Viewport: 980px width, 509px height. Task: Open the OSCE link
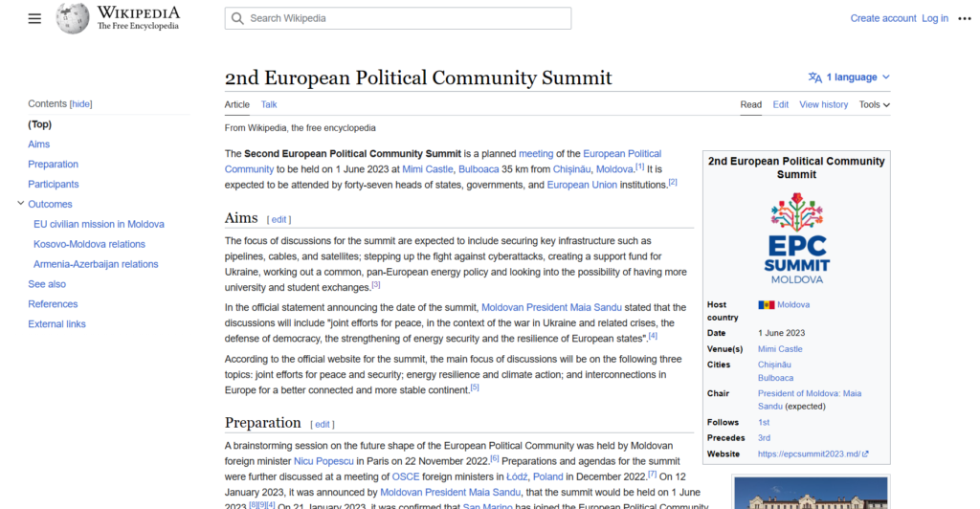tap(406, 476)
